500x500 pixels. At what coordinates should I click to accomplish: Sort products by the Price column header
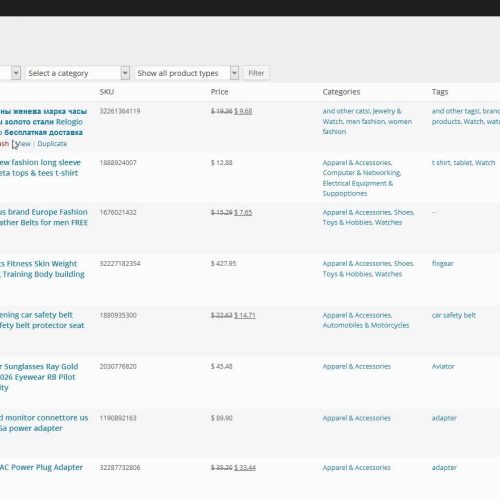(219, 92)
